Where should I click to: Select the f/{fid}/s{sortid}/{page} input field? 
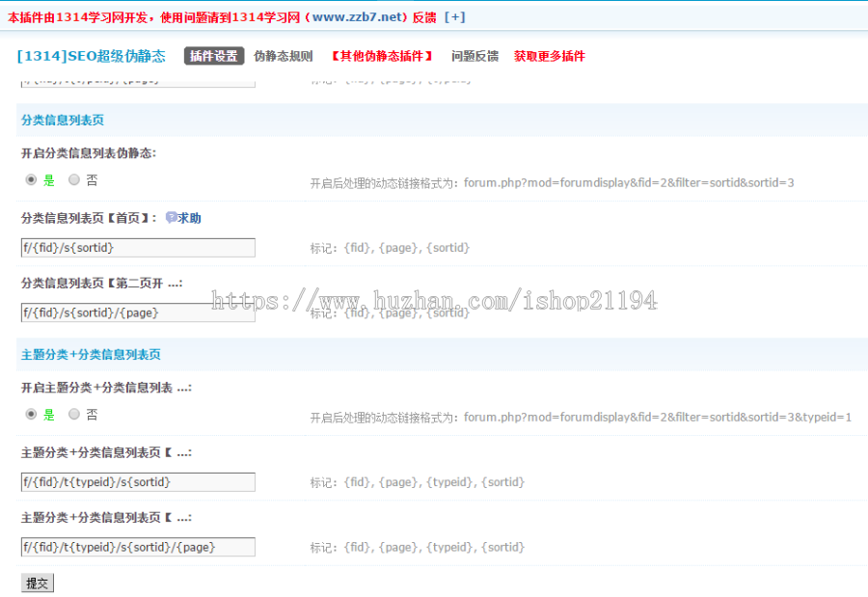138,312
